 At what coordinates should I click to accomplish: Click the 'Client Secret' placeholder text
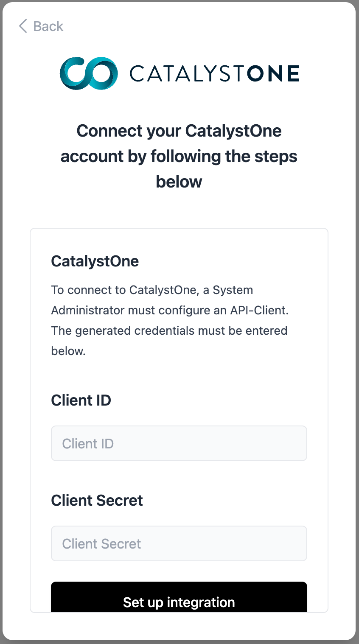click(x=101, y=544)
